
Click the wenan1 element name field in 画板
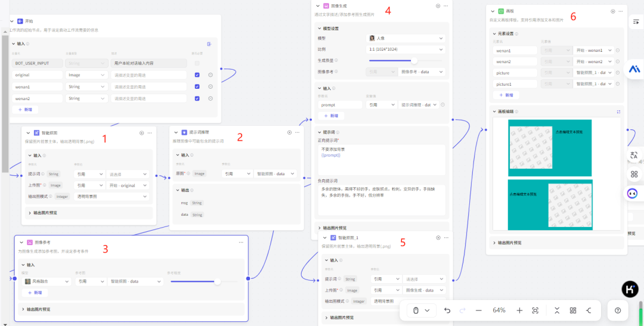[515, 50]
